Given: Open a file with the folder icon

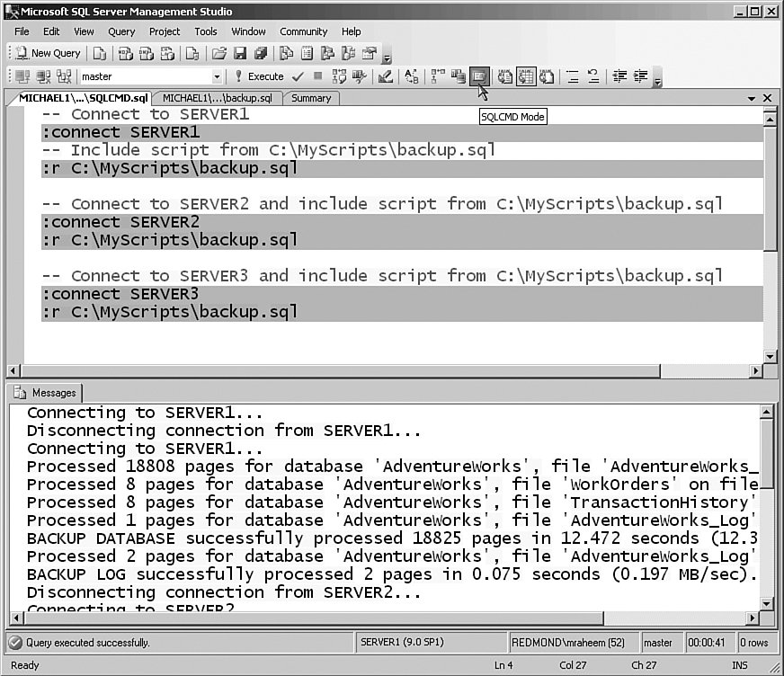Looking at the screenshot, I should click(x=219, y=54).
